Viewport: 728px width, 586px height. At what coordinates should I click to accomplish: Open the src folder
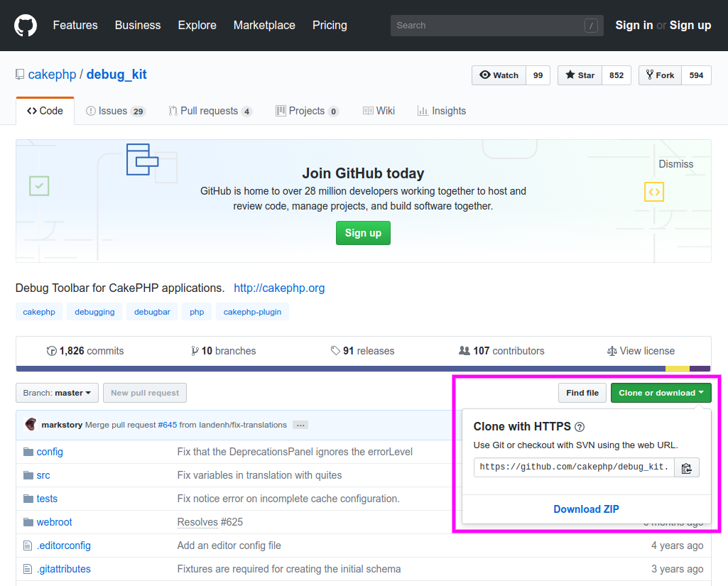(43, 475)
